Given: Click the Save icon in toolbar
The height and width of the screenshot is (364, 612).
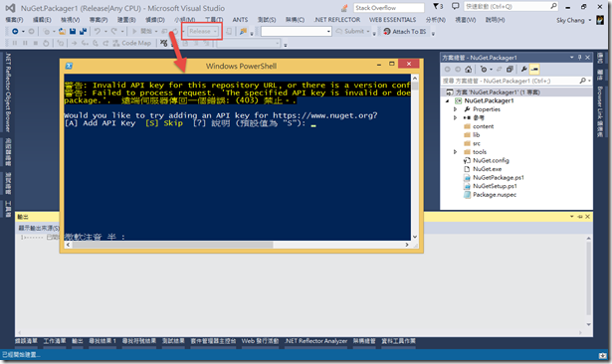Looking at the screenshot, I should coord(73,31).
